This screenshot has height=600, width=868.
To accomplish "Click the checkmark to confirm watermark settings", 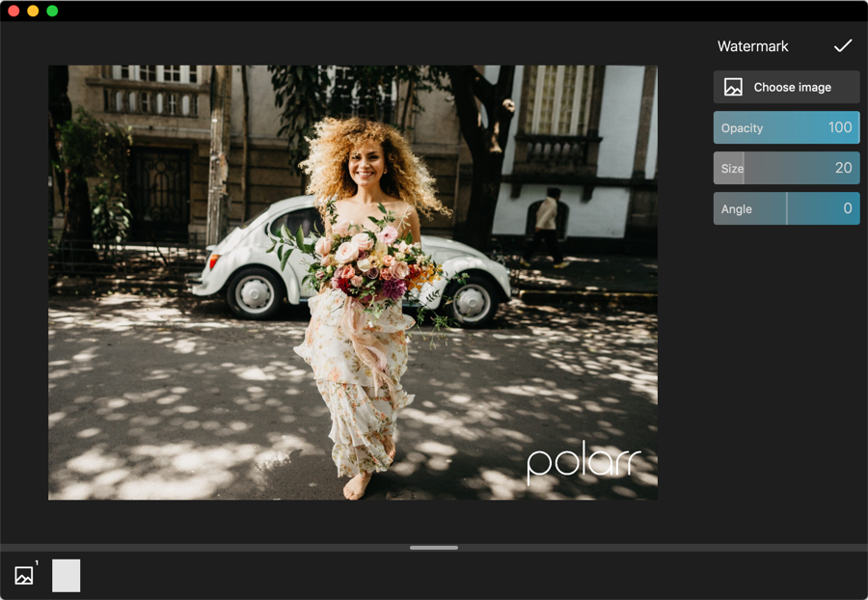I will (x=844, y=45).
